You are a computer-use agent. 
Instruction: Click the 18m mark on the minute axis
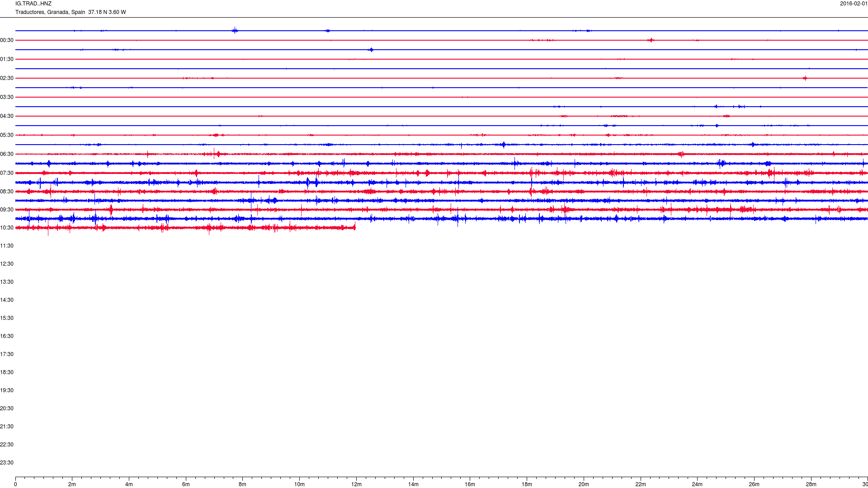[527, 484]
